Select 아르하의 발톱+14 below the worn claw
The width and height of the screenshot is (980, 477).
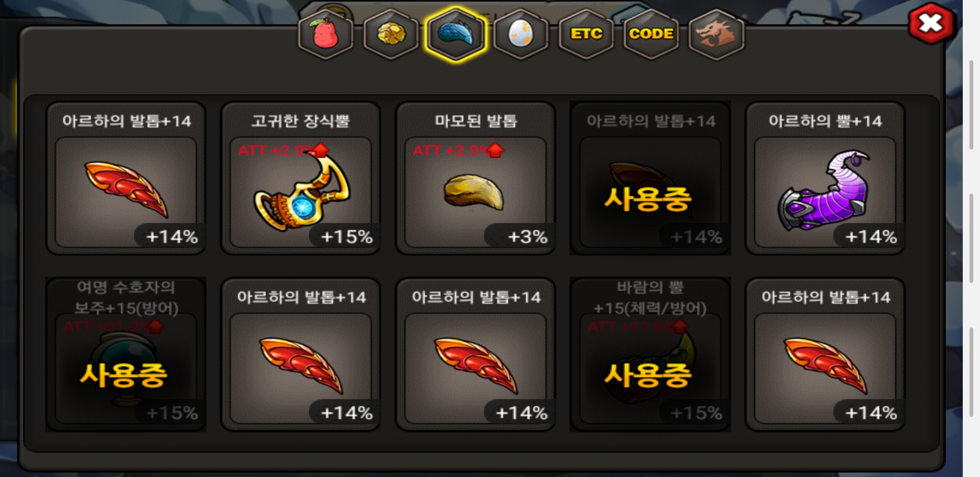(475, 354)
